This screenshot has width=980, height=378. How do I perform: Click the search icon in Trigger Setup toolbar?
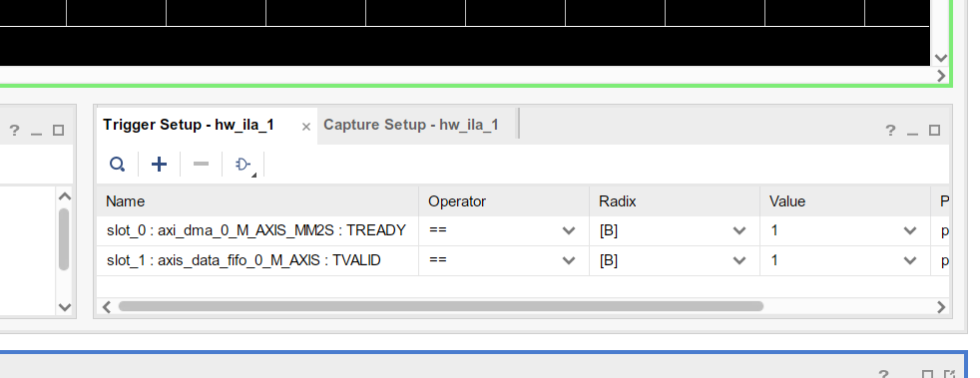point(117,165)
